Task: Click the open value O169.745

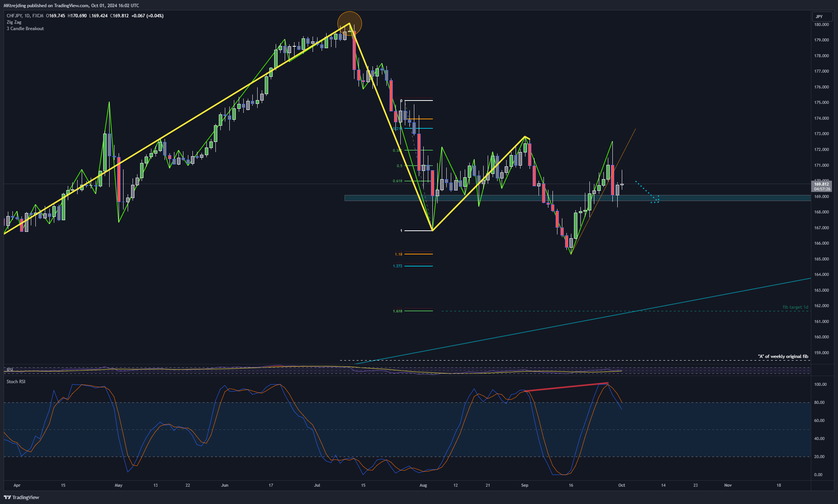Action: [55, 16]
